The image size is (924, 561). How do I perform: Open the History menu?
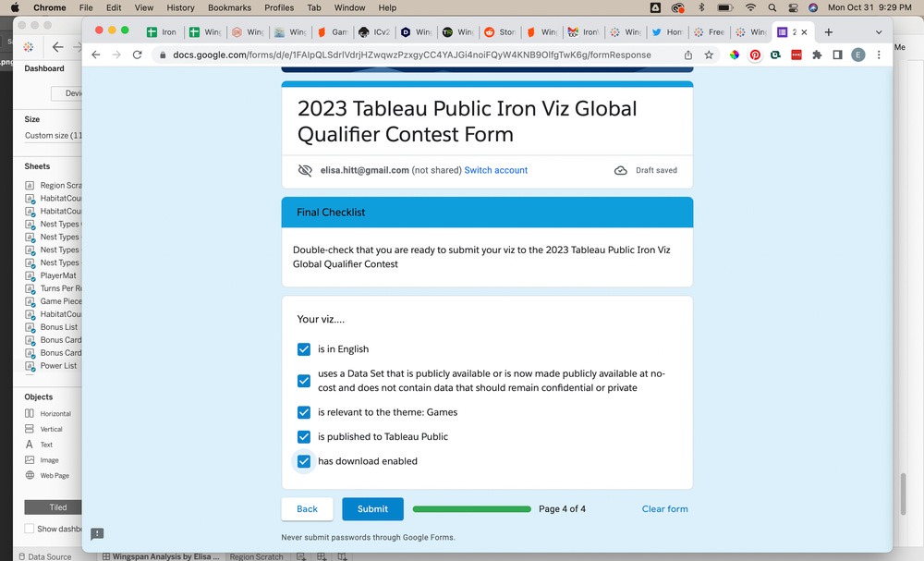click(180, 7)
